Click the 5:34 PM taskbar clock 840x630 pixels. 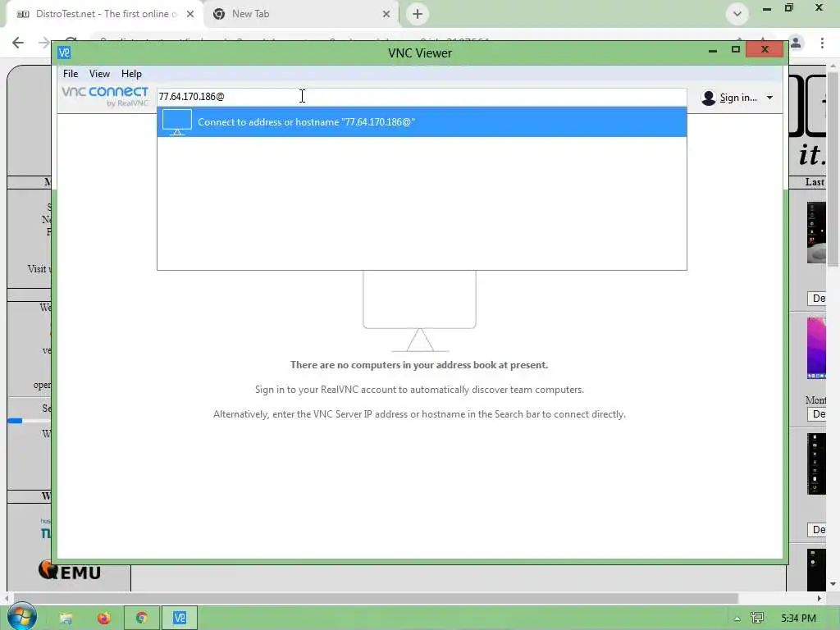pos(798,619)
